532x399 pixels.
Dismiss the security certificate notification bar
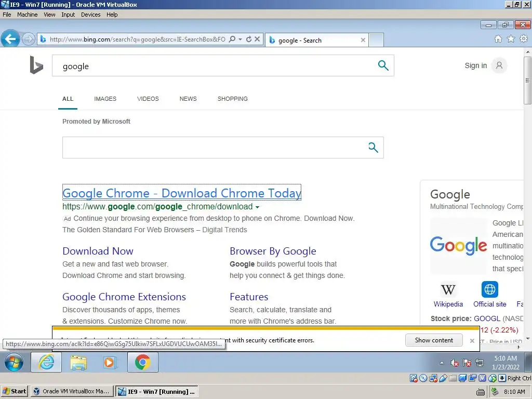pyautogui.click(x=472, y=341)
